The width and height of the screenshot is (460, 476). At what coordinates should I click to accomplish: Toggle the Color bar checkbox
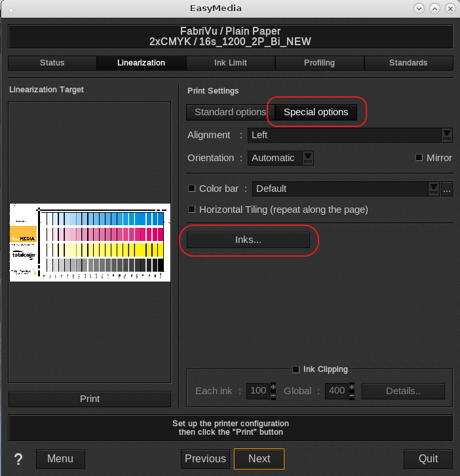click(192, 189)
